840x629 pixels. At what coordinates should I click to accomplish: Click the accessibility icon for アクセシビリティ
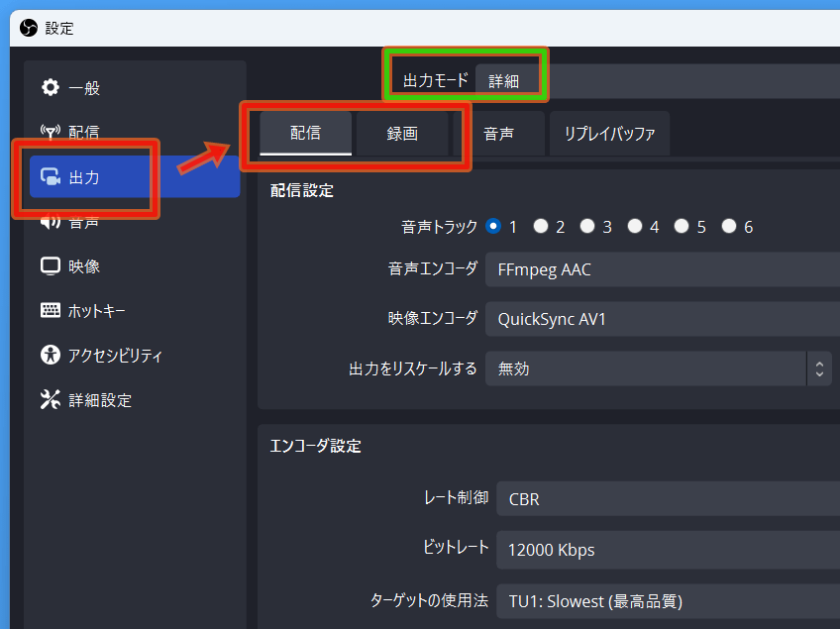(x=51, y=355)
